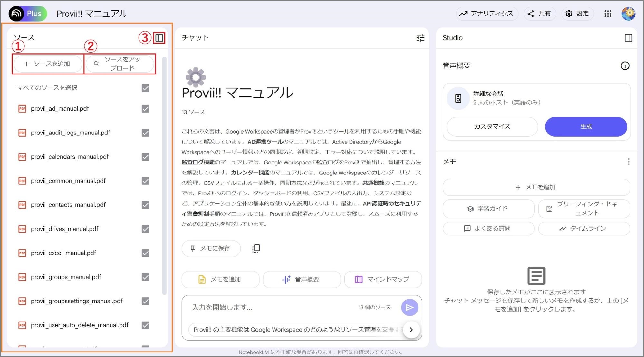This screenshot has height=357, width=644.
Task: Collapse the Studio panel
Action: [x=628, y=38]
